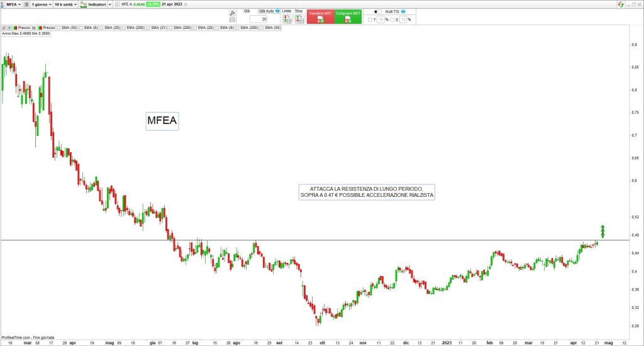Click the quantity input field showing 20
Viewport: 644px width, 346px height.
click(258, 20)
